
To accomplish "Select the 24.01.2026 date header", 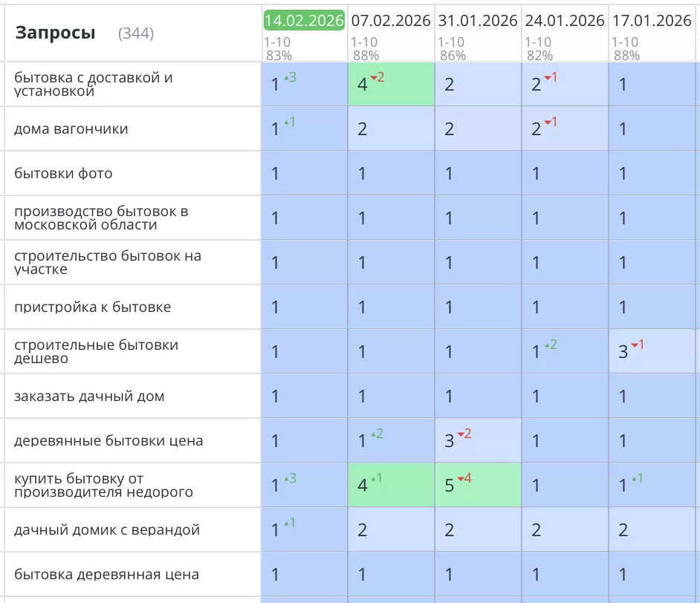I will (565, 20).
